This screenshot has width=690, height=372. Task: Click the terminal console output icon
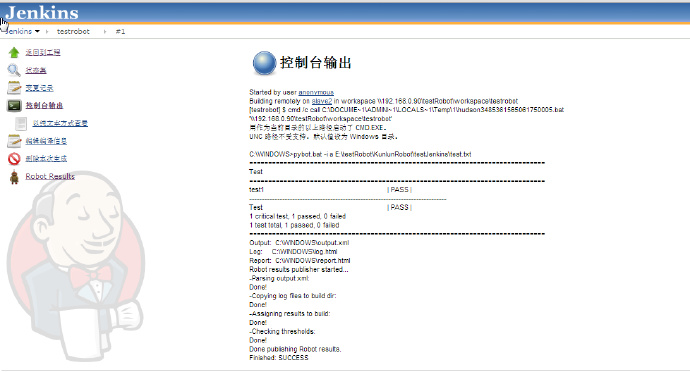click(14, 106)
